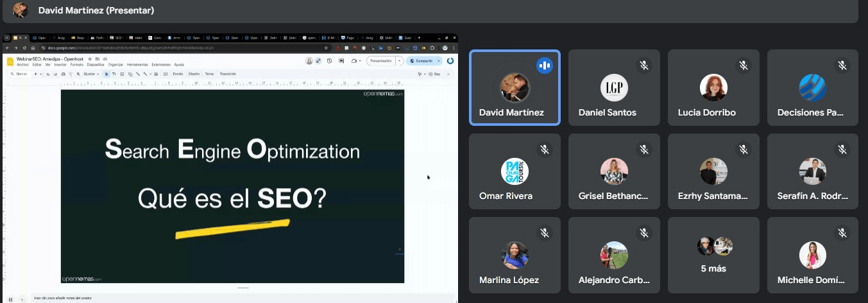Expand the Compartir dropdown arrow
This screenshot has height=303, width=868.
coord(439,61)
